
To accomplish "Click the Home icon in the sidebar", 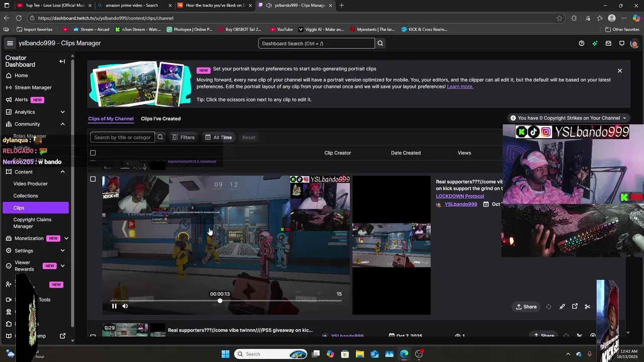I will click(x=9, y=75).
